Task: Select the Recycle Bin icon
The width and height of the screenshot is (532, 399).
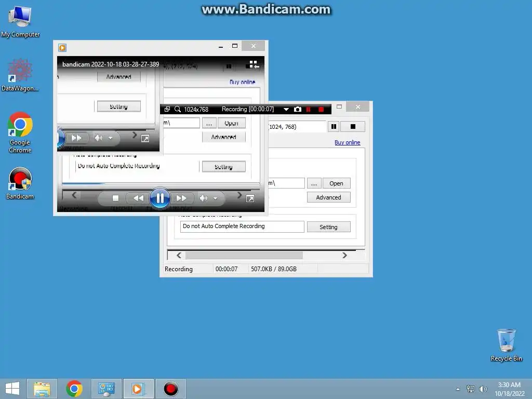Action: click(x=506, y=345)
